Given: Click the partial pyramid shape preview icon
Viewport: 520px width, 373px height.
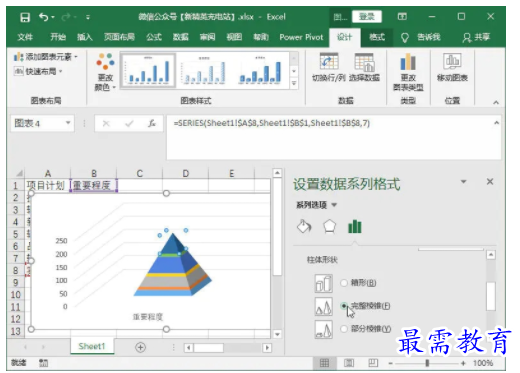Looking at the screenshot, I should (x=323, y=329).
